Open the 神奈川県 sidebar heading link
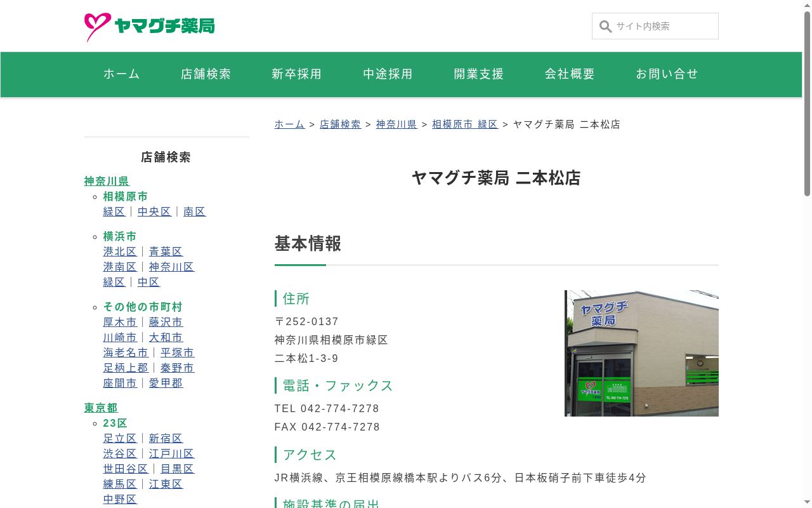The height and width of the screenshot is (508, 812). click(x=107, y=182)
